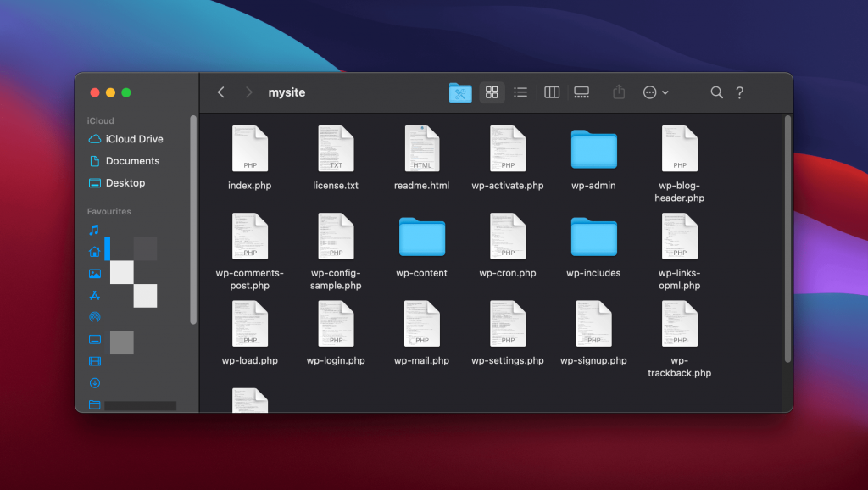This screenshot has width=868, height=490.
Task: Click the wp-settings.php file name
Action: coord(508,360)
